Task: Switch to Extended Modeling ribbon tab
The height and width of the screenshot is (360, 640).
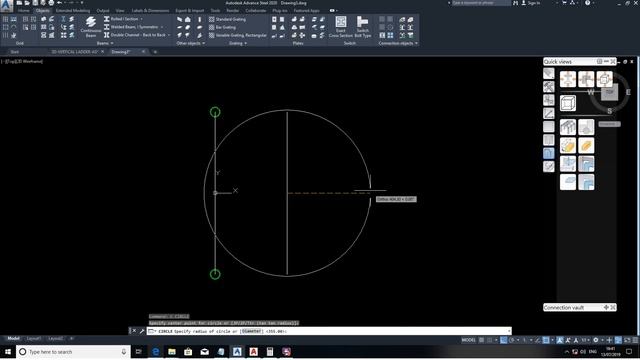Action: (73, 11)
